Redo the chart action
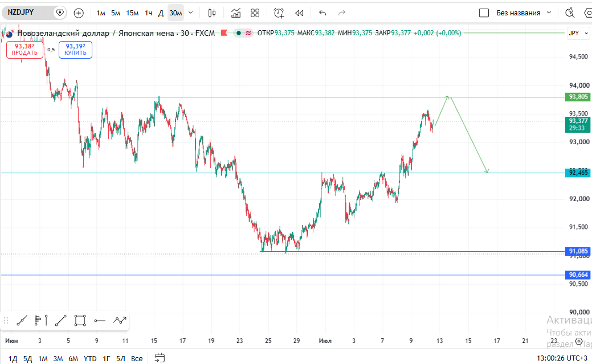The width and height of the screenshot is (592, 364). point(342,13)
